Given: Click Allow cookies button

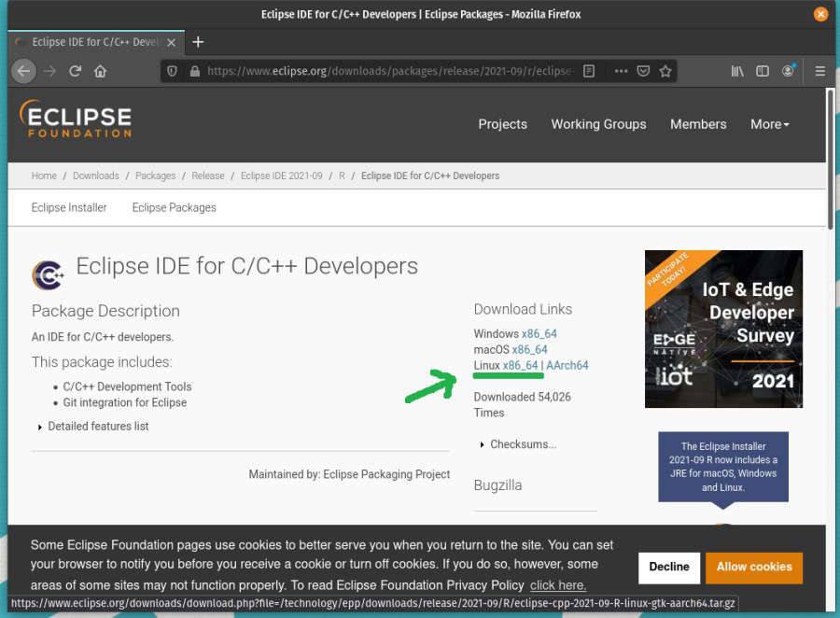Looking at the screenshot, I should point(754,568).
